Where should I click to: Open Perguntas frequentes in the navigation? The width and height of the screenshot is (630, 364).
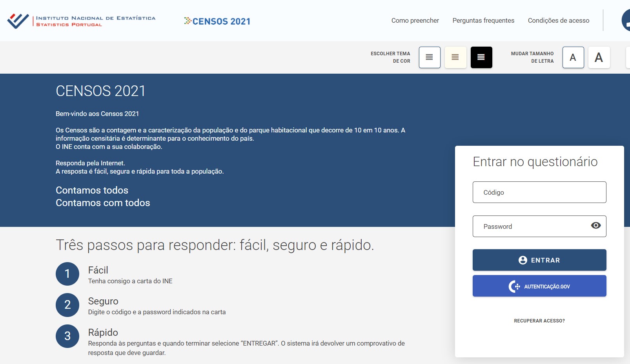483,20
